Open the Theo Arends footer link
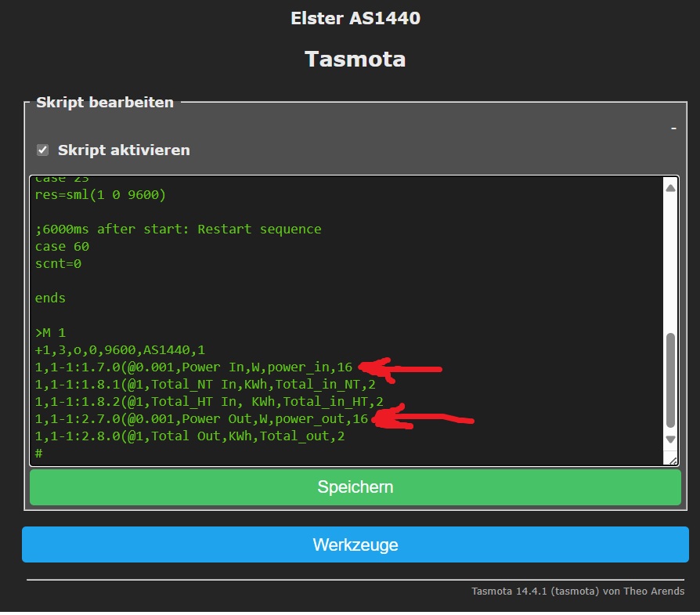700x615 pixels. 654,591
